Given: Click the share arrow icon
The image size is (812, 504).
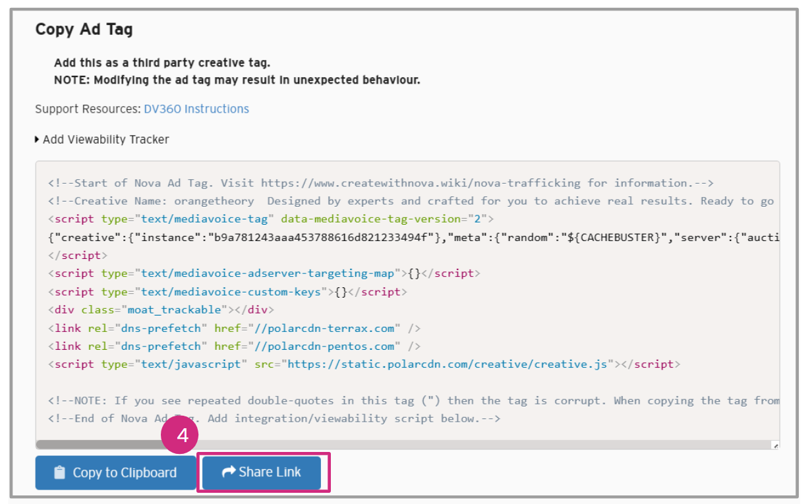Looking at the screenshot, I should point(229,472).
